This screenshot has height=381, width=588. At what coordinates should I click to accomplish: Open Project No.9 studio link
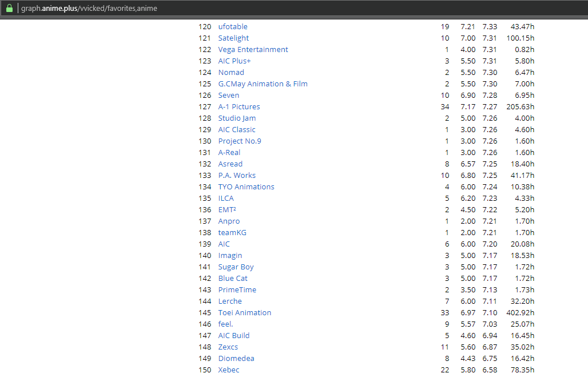pyautogui.click(x=240, y=141)
